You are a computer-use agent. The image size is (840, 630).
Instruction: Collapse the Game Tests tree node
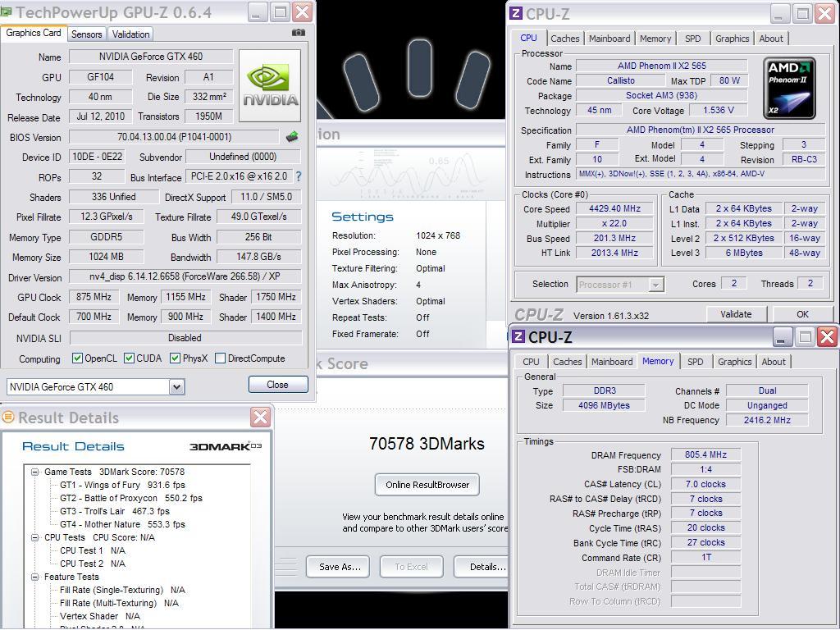(34, 472)
